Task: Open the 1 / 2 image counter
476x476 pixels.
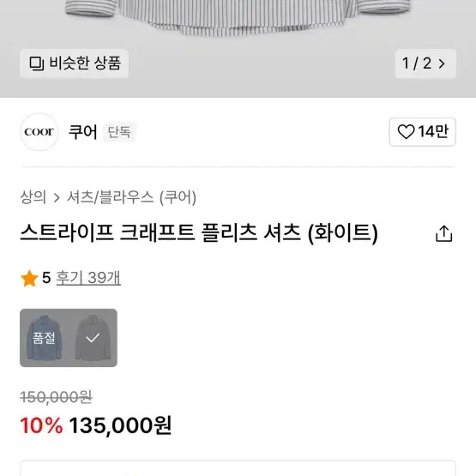Action: coord(425,63)
